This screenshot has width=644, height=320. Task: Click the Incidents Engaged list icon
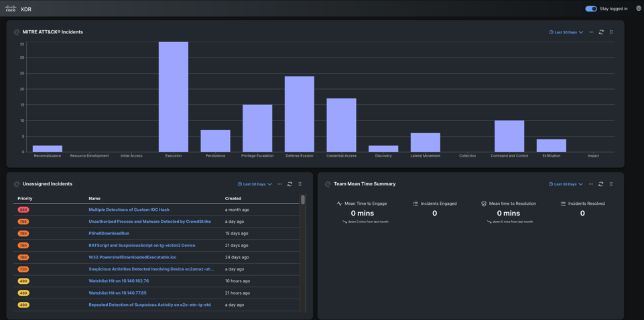click(x=415, y=204)
